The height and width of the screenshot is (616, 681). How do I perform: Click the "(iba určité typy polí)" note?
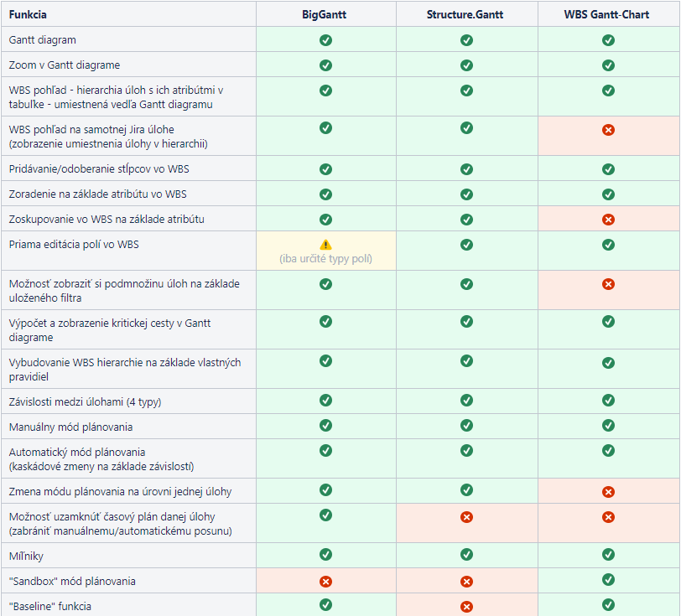[325, 259]
